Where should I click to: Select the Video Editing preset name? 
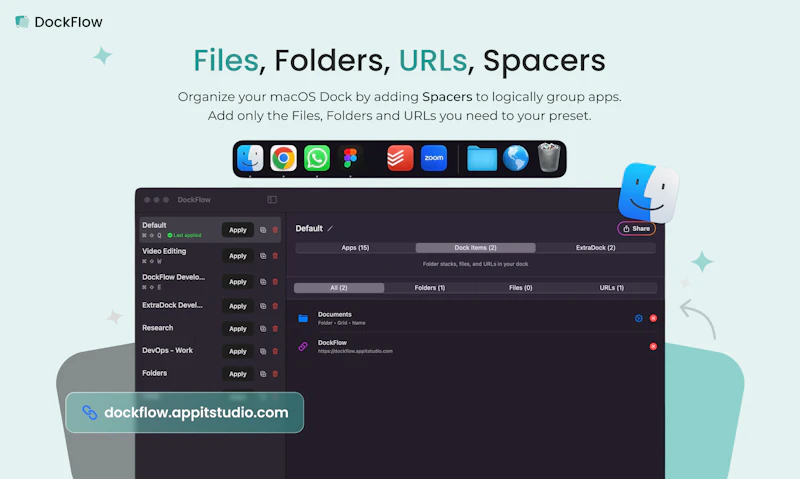(164, 251)
